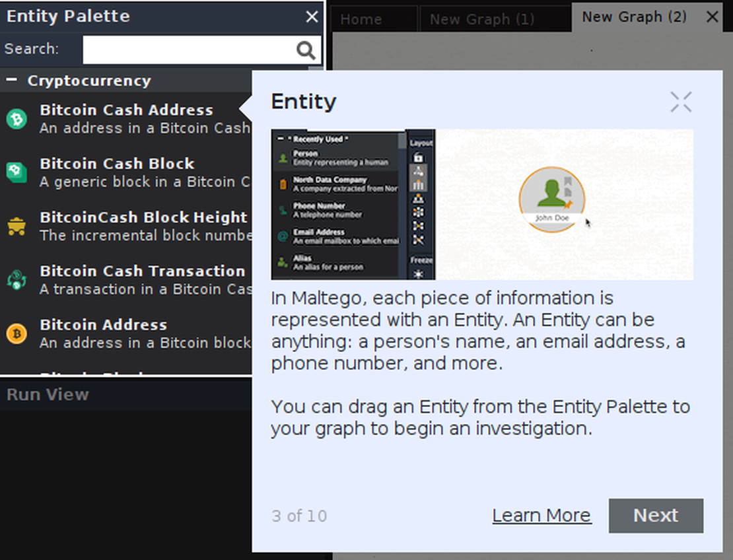Switch to the Home tab
The height and width of the screenshot is (560, 733).
coord(361,19)
